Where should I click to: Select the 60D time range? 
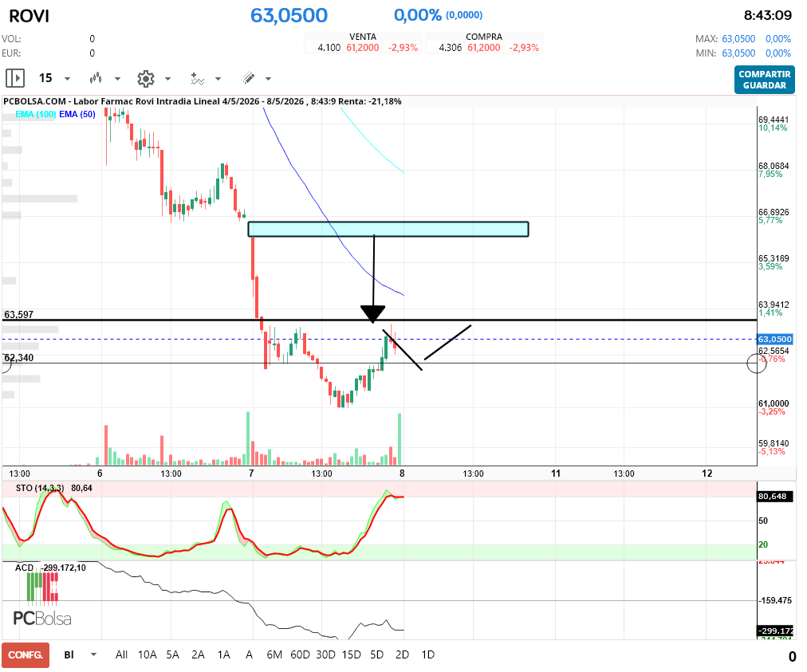[x=300, y=654]
